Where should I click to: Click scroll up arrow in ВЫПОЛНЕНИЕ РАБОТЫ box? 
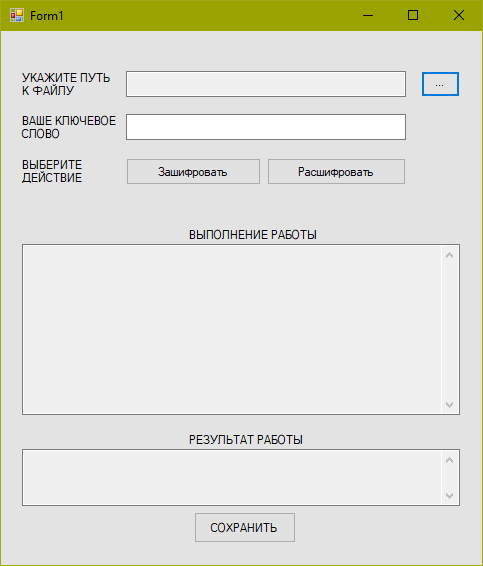(x=449, y=255)
